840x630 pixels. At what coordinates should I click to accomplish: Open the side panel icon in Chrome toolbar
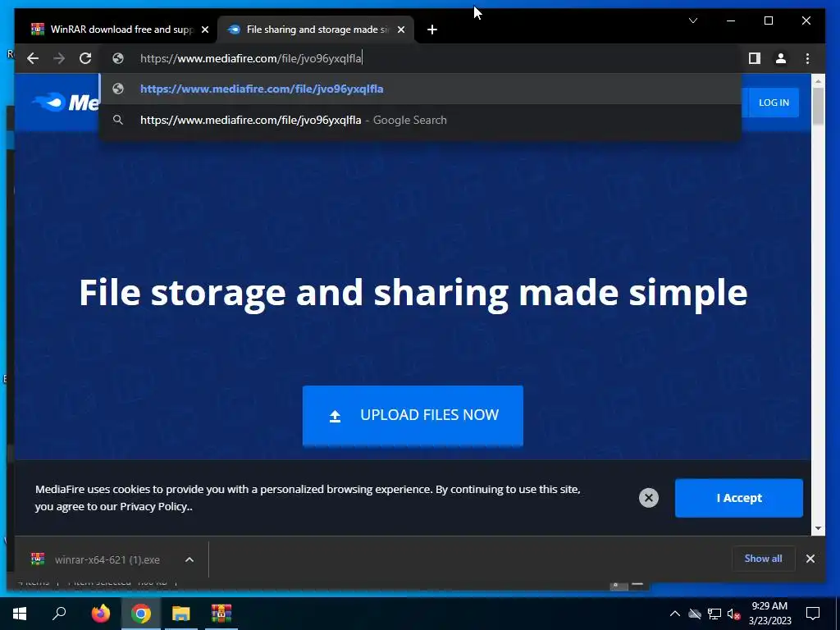tap(755, 58)
